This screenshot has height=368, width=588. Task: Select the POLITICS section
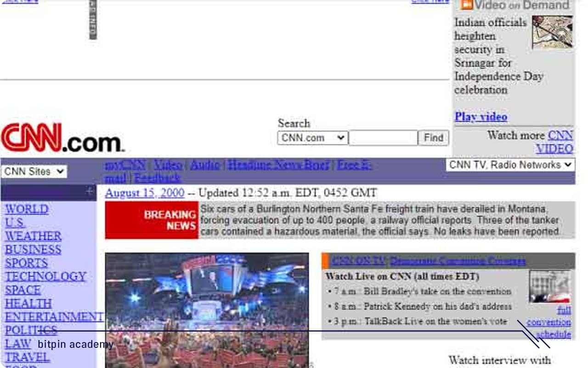tap(31, 330)
